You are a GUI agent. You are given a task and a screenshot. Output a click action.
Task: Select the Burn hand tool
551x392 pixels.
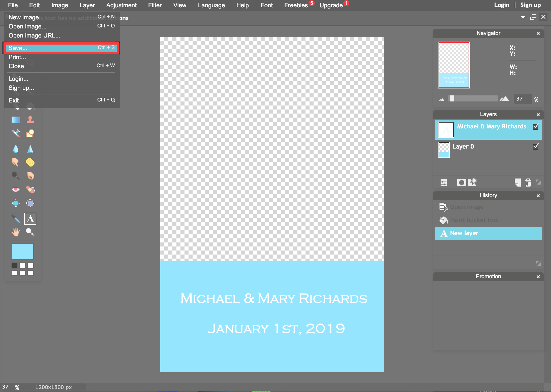[30, 176]
